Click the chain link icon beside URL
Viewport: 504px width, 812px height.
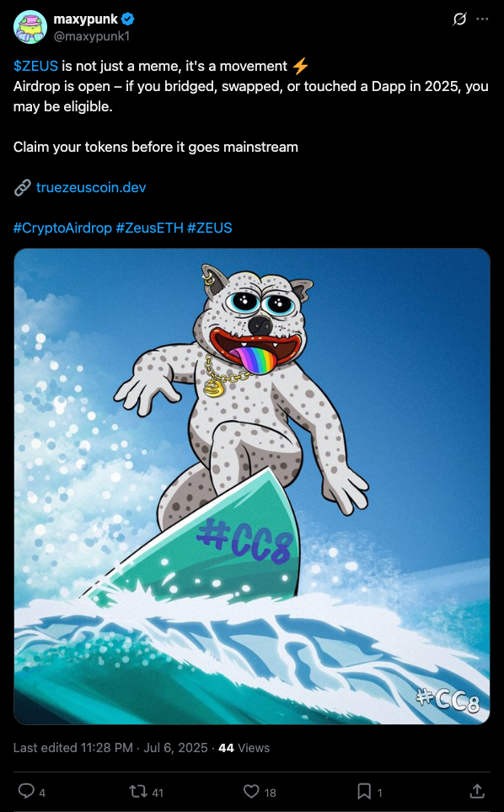(22, 187)
